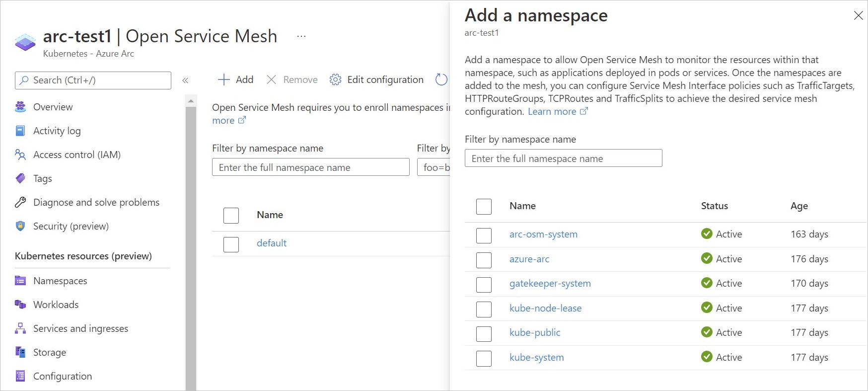The image size is (868, 391).
Task: Click the Add button in toolbar
Action: coord(236,79)
